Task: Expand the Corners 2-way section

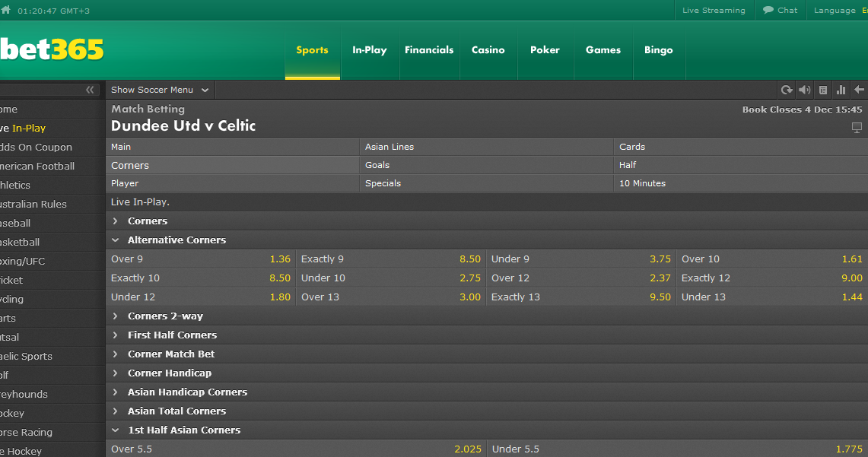Action: 487,316
